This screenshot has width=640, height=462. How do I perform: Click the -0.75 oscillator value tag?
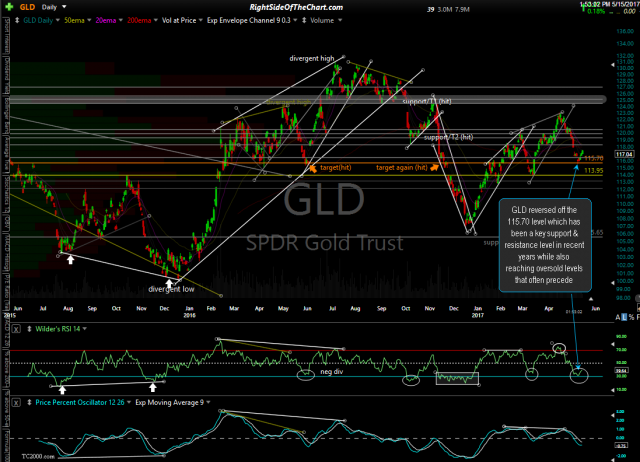click(x=622, y=445)
